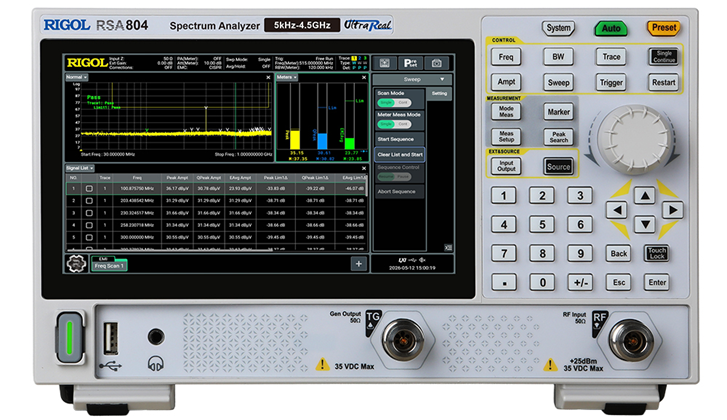Open the gear settings icon beside Freq Scan 1
727x420 pixels.
click(76, 264)
